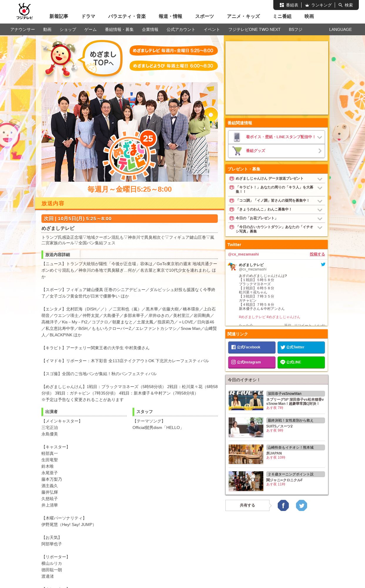Click the めざましテレビ cast main photo
This screenshot has height=588, width=365.
click(x=130, y=132)
